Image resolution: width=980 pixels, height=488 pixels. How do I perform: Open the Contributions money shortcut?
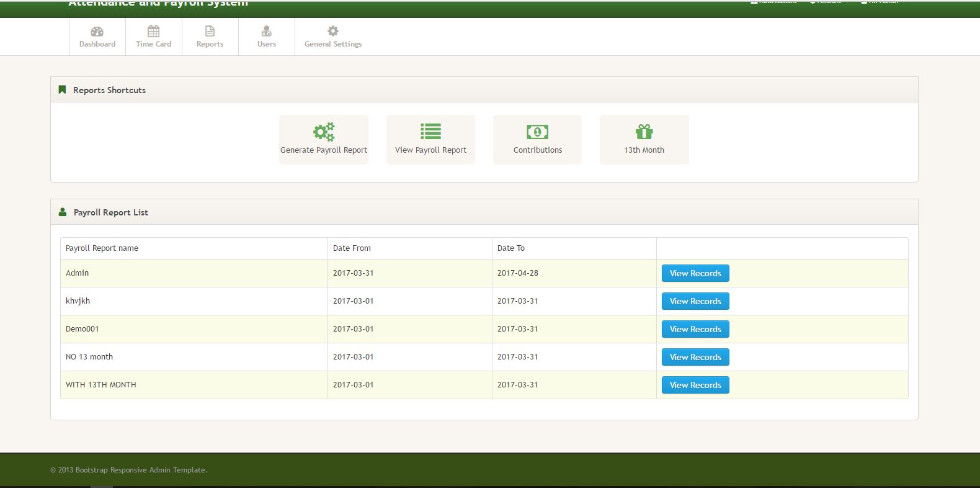tap(538, 140)
